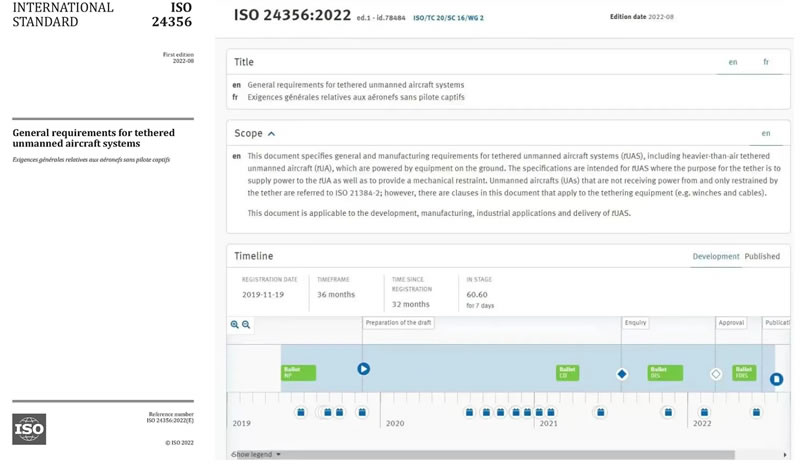Screen dimensions: 800x467
Task: Select the en tab in Scope panel
Action: point(766,133)
